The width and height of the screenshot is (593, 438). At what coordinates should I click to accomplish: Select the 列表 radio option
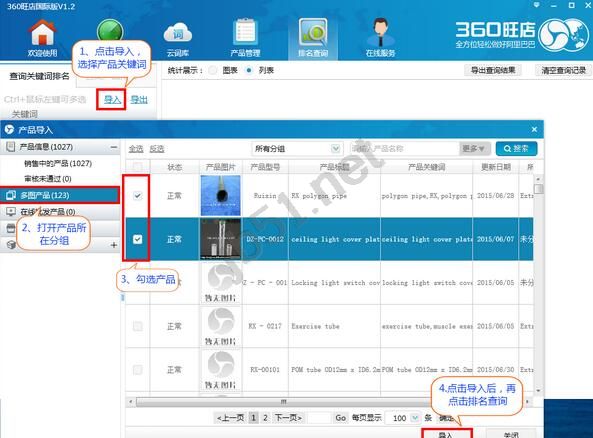pos(248,70)
